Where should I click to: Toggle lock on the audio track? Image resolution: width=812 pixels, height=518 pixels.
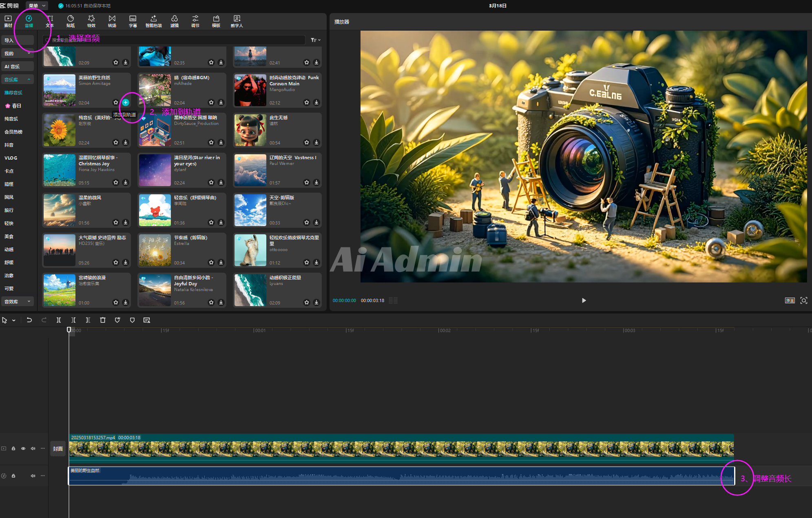pyautogui.click(x=13, y=476)
